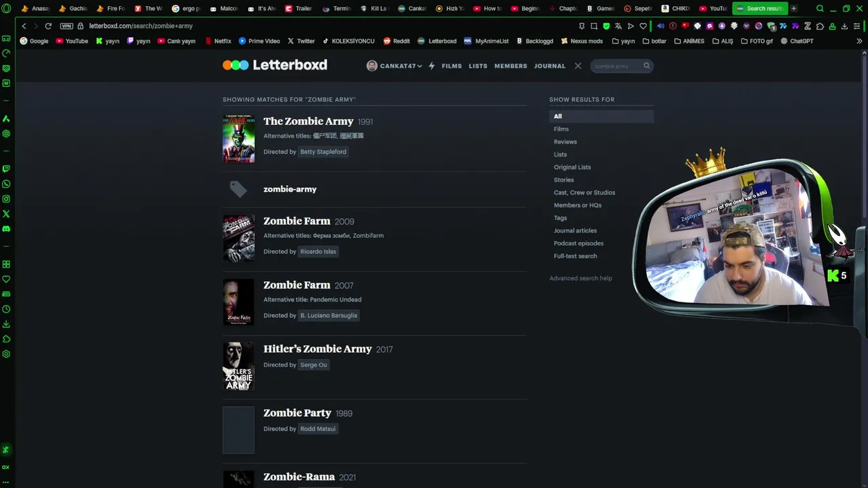
Task: Close the Letterboxd search bar with X
Action: (578, 66)
